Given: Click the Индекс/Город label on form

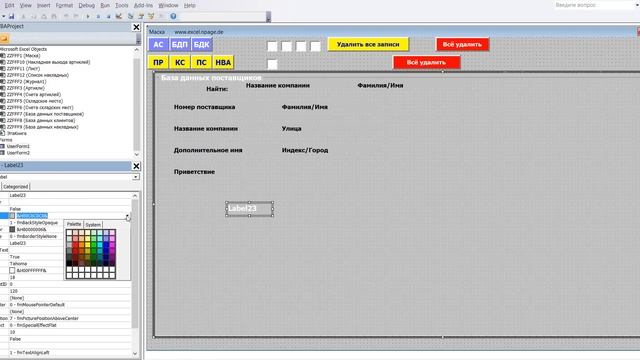Looking at the screenshot, I should tap(305, 150).
